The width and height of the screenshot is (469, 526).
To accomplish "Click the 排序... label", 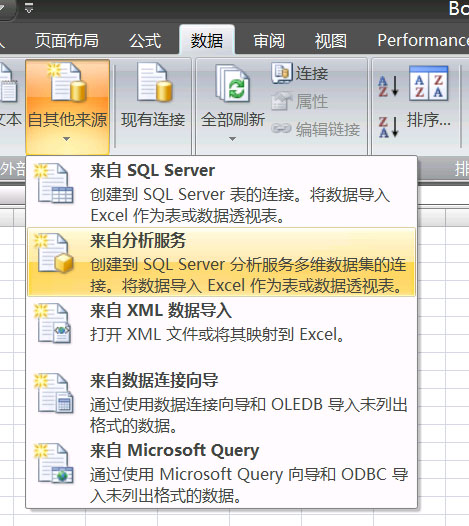I will [x=428, y=120].
